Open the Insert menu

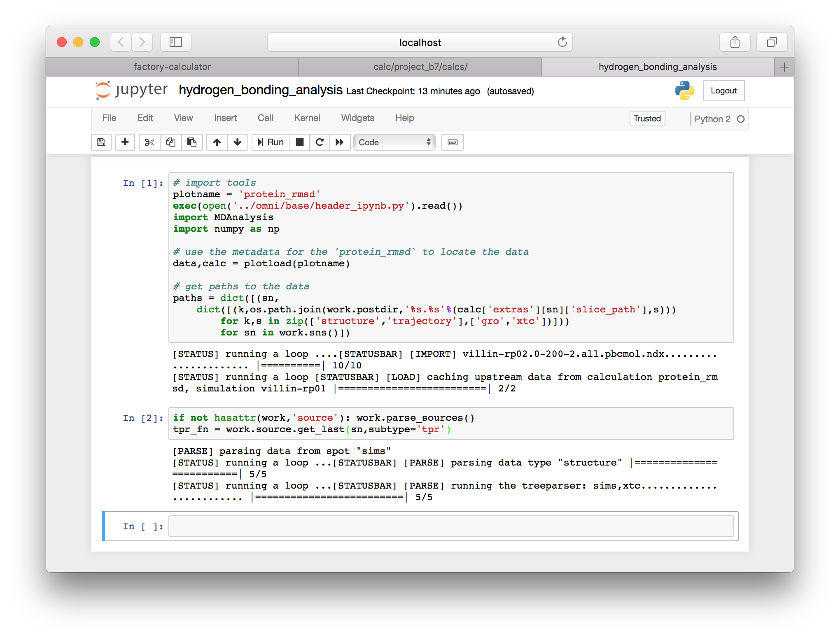[225, 118]
